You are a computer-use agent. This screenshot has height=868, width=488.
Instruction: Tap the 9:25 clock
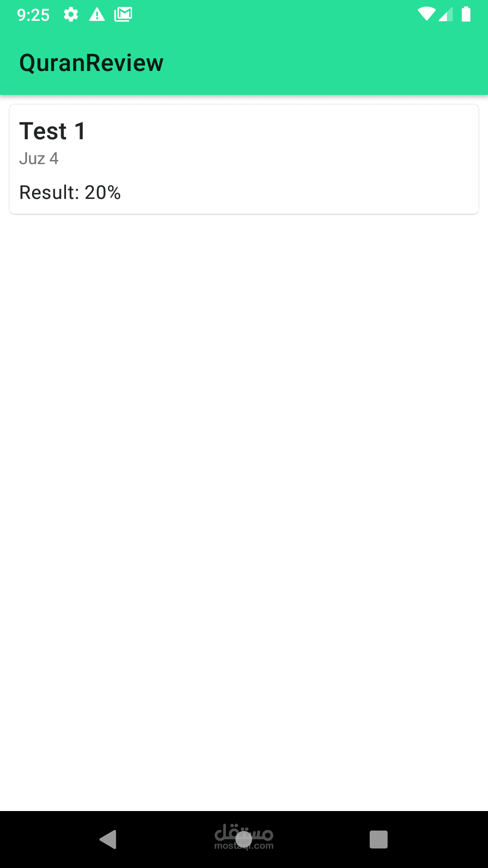click(x=33, y=15)
